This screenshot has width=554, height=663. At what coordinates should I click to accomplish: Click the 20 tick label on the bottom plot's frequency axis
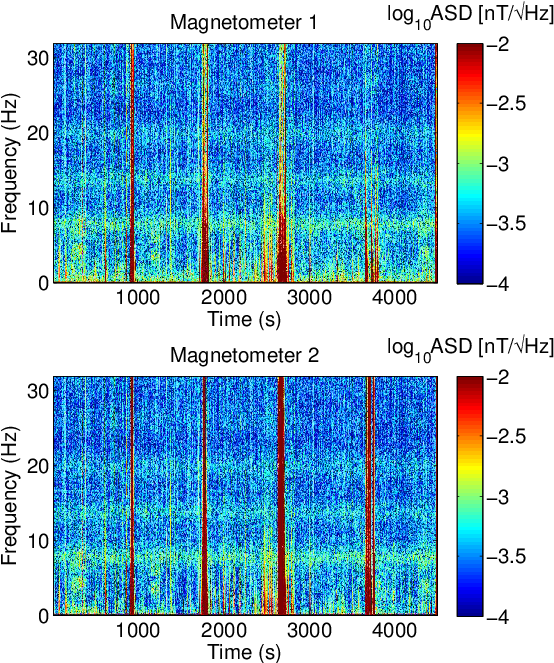38,466
